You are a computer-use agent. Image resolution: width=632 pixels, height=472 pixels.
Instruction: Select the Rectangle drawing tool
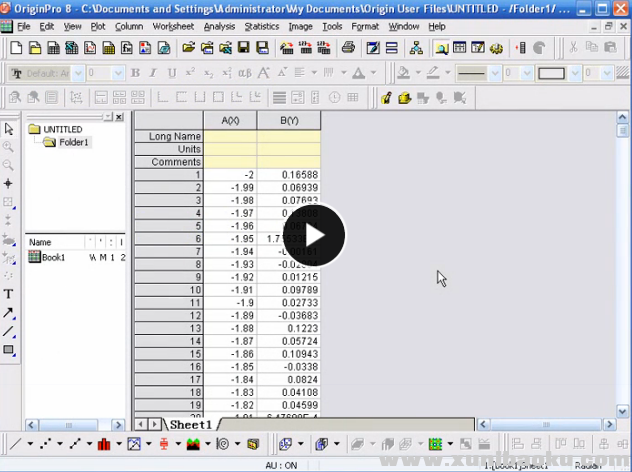[9, 349]
